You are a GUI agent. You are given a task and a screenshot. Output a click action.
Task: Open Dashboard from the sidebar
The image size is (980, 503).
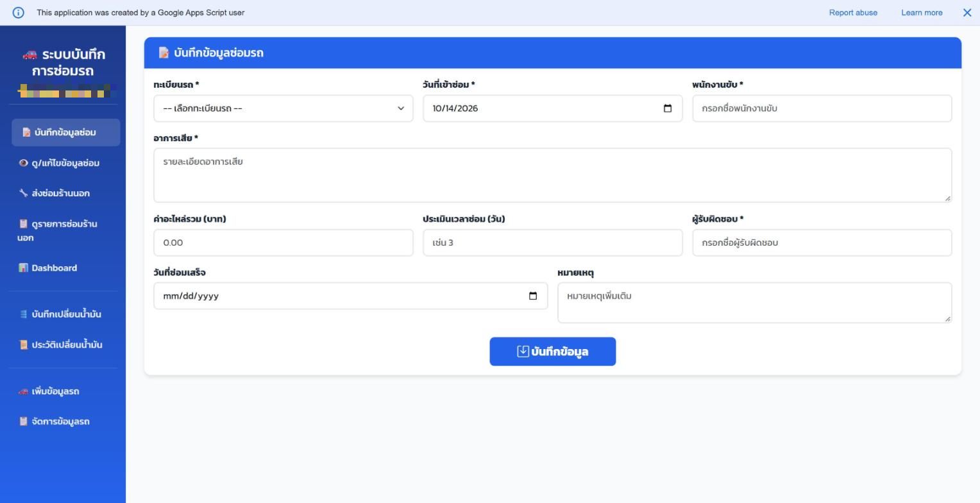tap(65, 268)
